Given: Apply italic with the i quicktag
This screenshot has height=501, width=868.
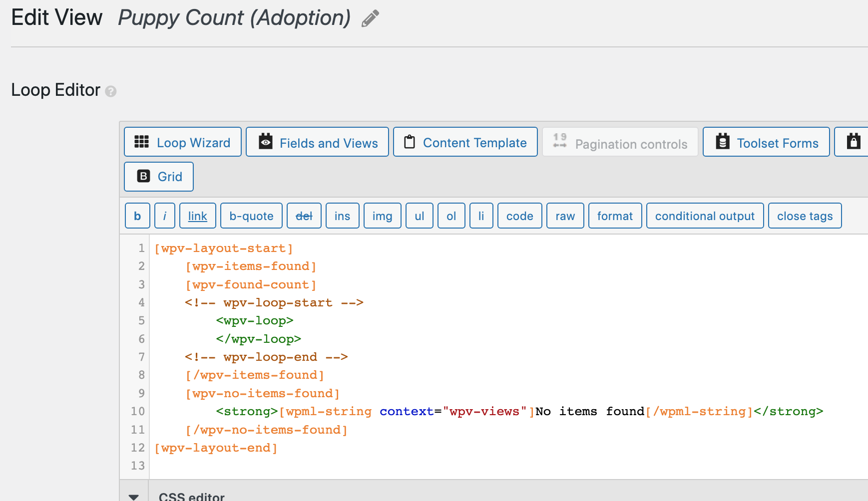Looking at the screenshot, I should tap(165, 216).
